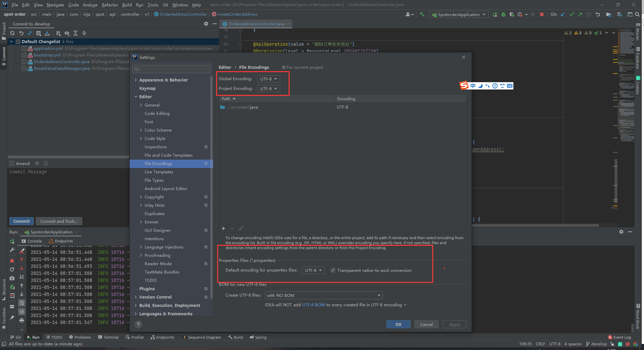
Task: Open the Tools menu
Action: pyautogui.click(x=153, y=5)
